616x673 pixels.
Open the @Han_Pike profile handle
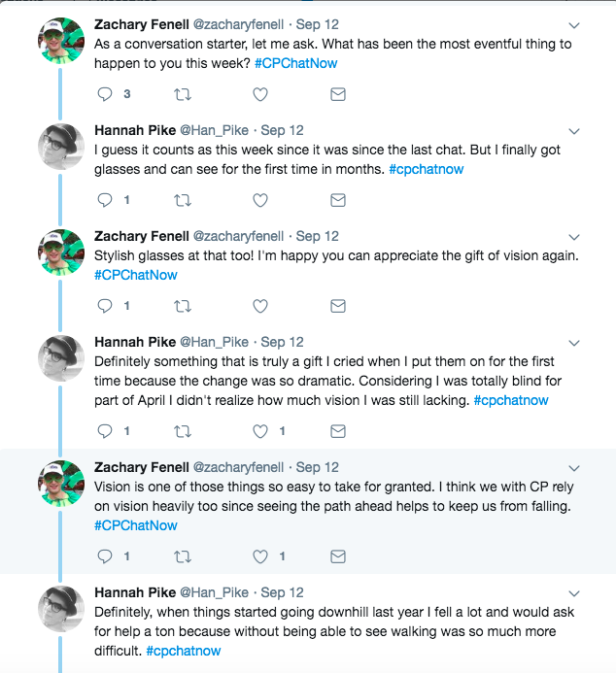pyautogui.click(x=214, y=130)
